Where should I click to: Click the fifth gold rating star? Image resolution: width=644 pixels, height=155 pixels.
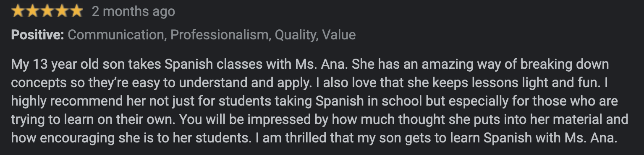(x=76, y=11)
